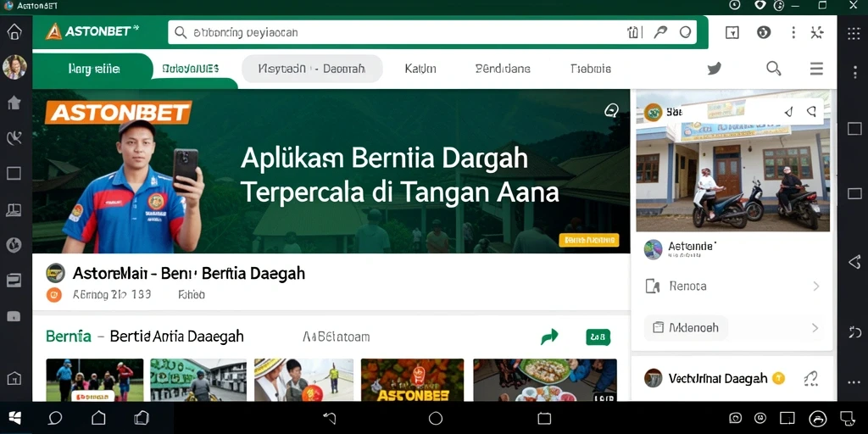Click the icon right of Vectutrinal Daegah
868x434 pixels.
[x=810, y=379]
